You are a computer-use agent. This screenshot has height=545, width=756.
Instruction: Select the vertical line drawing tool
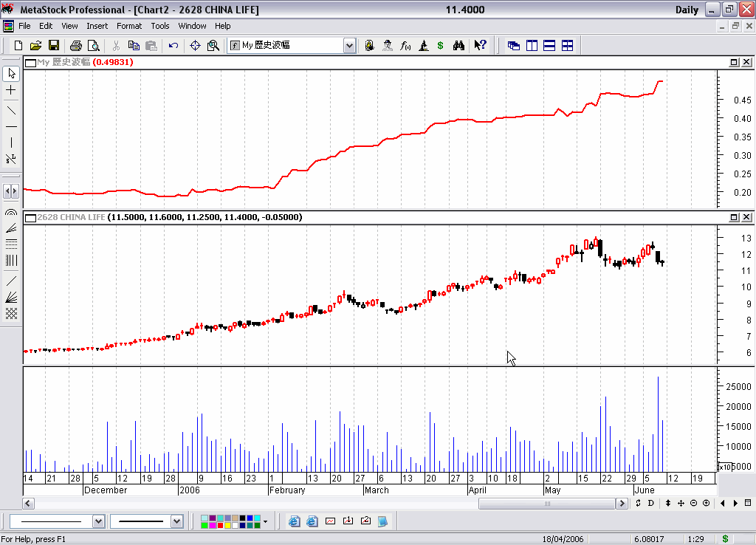[x=11, y=143]
